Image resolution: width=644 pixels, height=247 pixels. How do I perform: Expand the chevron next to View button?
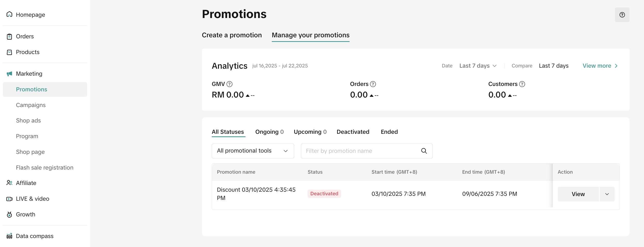(607, 194)
